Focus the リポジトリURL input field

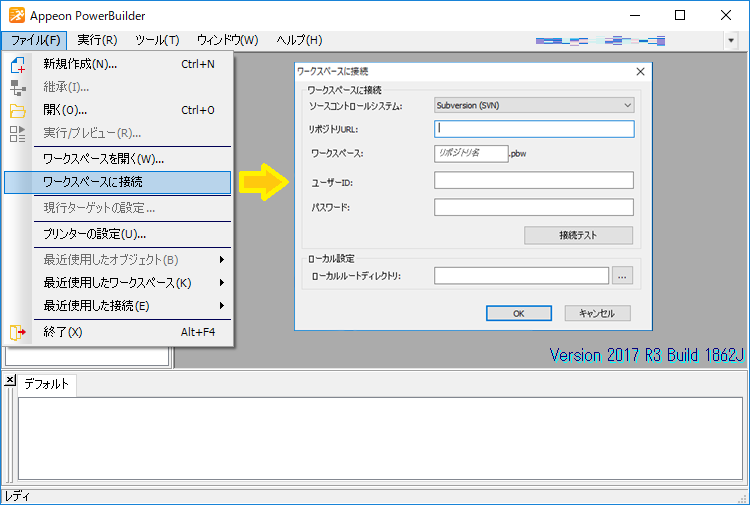coord(534,129)
